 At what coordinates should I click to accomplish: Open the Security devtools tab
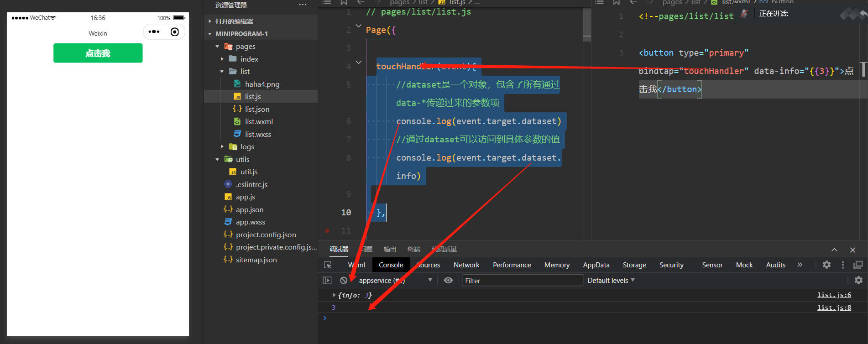[671, 265]
